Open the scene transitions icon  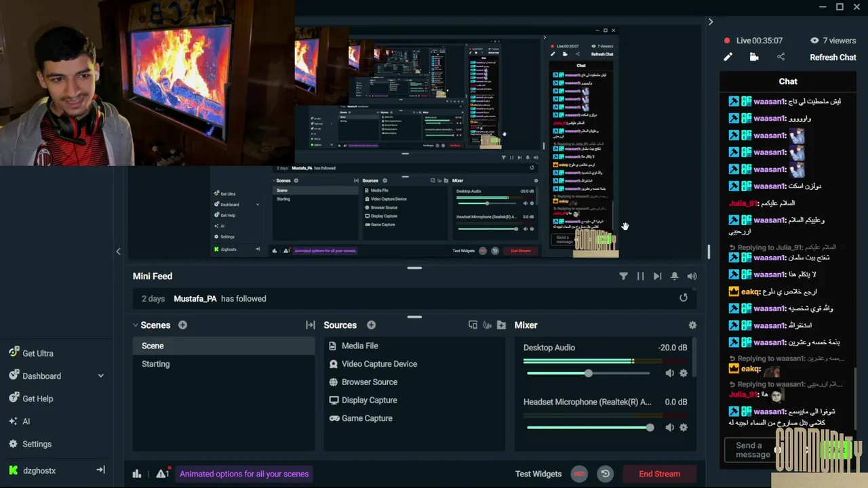pyautogui.click(x=311, y=325)
